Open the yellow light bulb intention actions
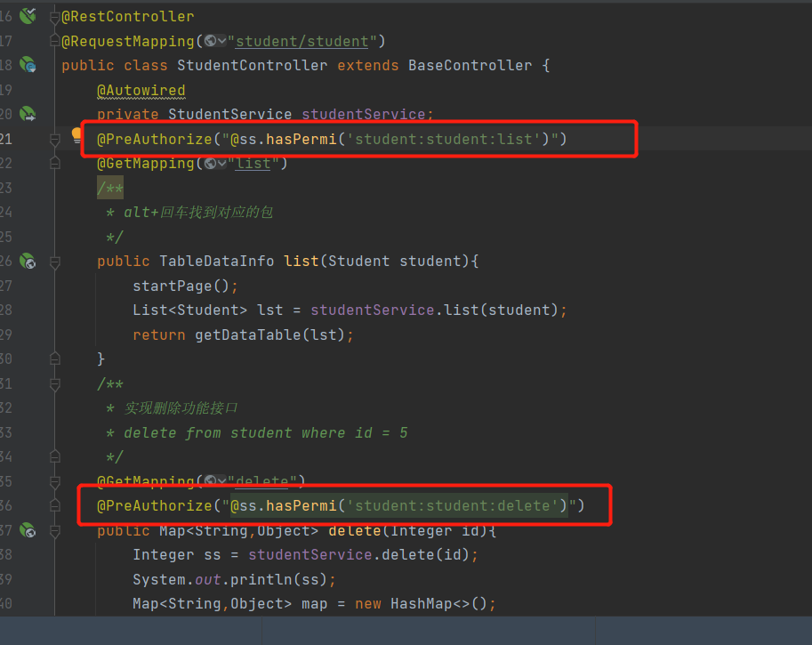The height and width of the screenshot is (645, 812). (76, 136)
